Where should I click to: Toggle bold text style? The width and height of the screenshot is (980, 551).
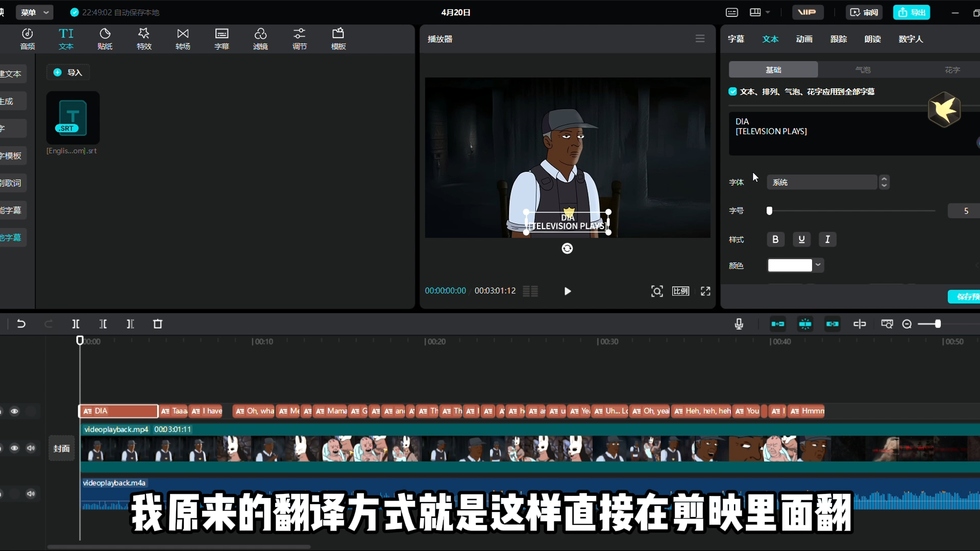pyautogui.click(x=775, y=239)
